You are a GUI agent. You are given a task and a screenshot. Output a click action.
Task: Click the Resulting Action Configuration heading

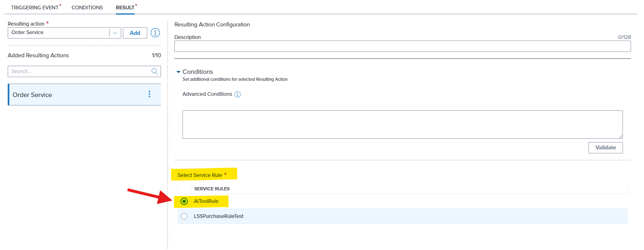click(212, 24)
